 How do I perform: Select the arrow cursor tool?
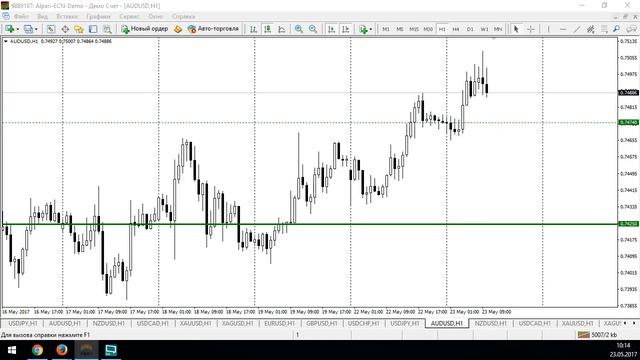[516, 29]
